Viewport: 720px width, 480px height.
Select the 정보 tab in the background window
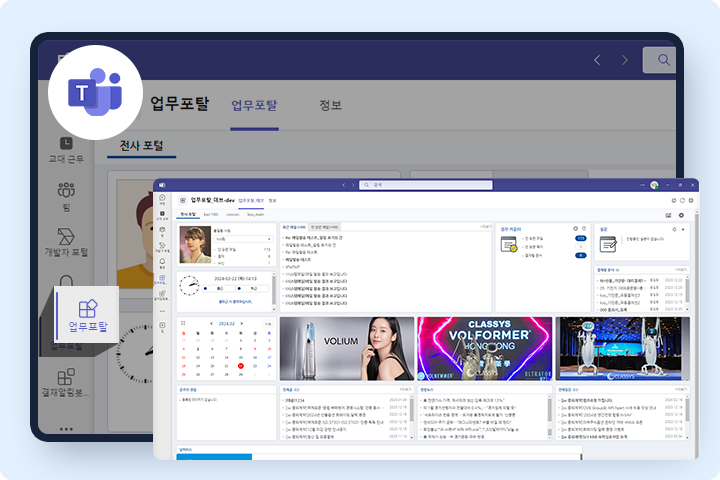point(331,105)
